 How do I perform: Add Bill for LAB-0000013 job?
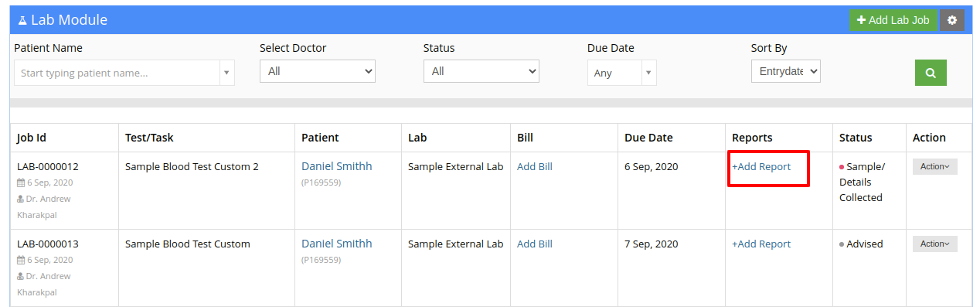[x=535, y=244]
